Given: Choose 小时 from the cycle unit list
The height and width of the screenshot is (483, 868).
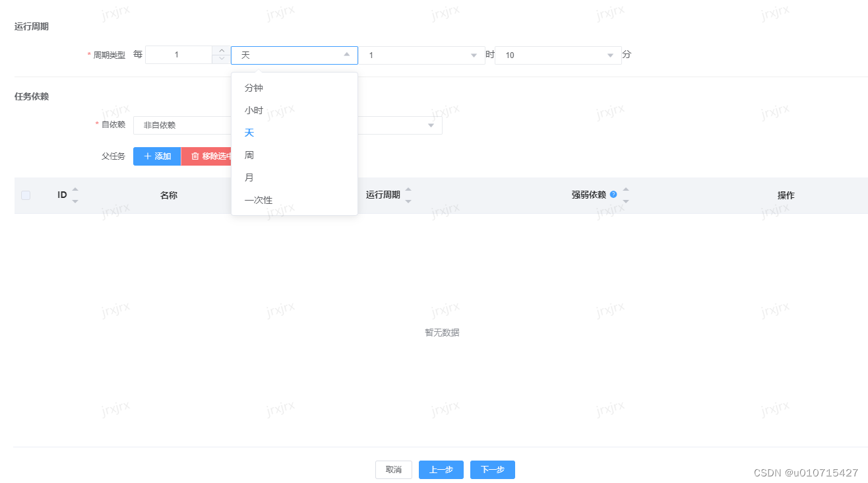Looking at the screenshot, I should click(x=294, y=110).
